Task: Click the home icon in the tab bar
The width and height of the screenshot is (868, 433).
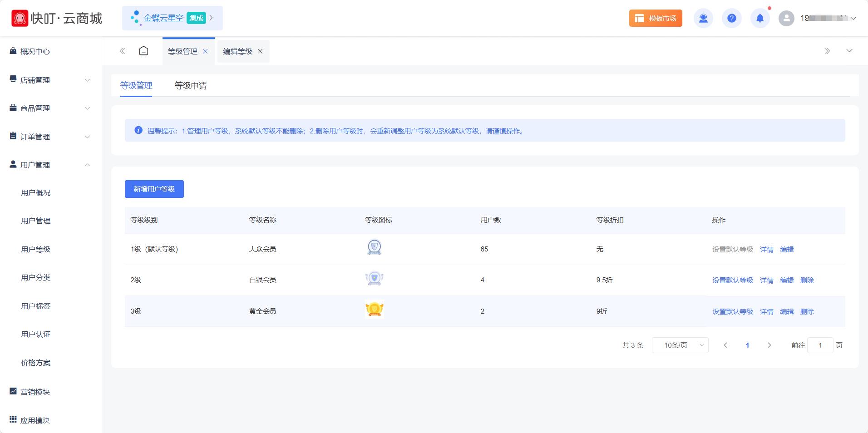Action: [x=143, y=51]
